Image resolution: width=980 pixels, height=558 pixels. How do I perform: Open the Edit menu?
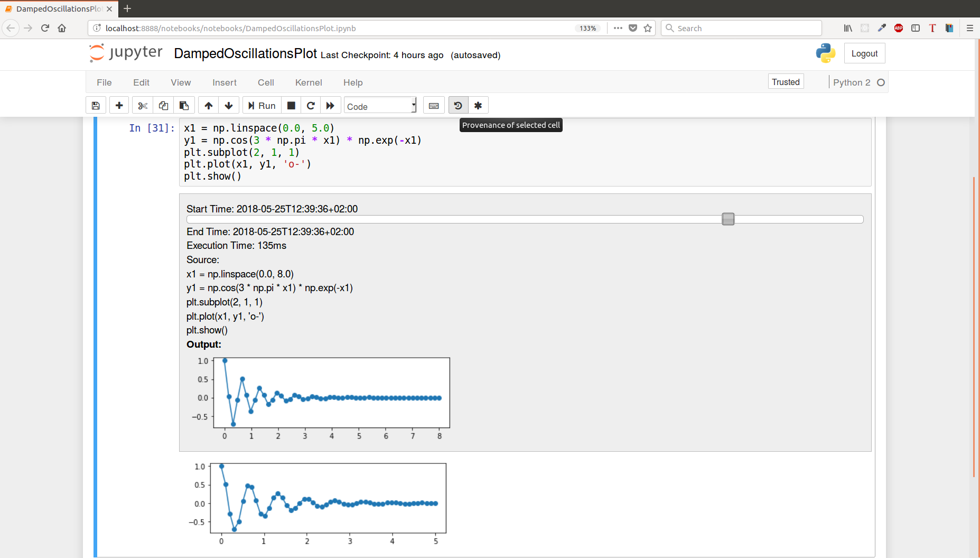click(141, 82)
